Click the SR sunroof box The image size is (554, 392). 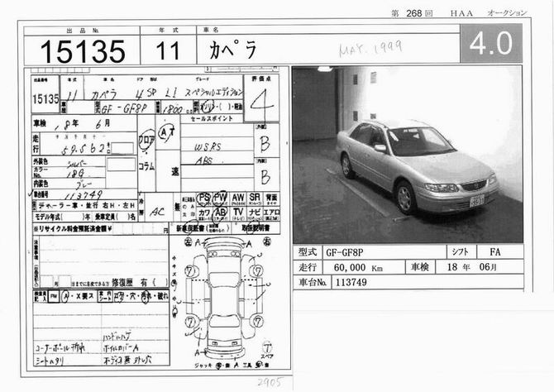255,198
